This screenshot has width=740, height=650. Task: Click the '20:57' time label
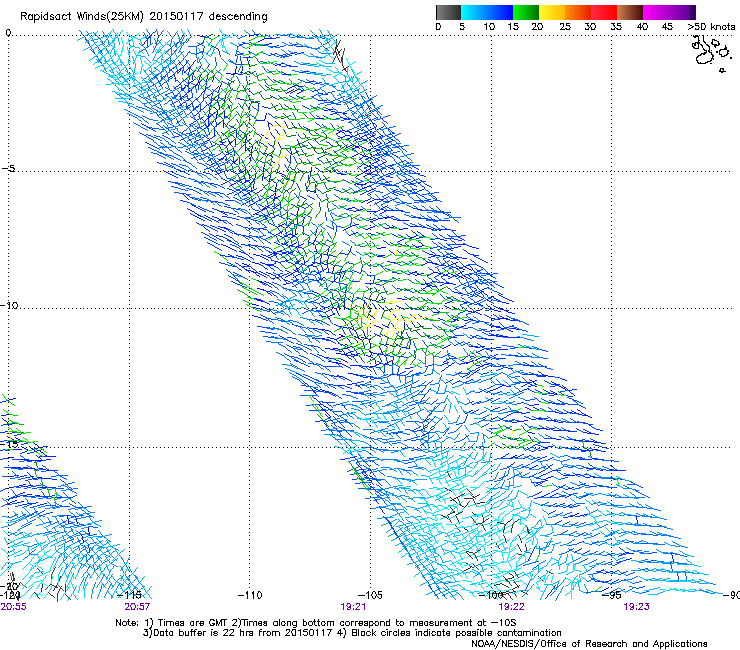point(137,607)
